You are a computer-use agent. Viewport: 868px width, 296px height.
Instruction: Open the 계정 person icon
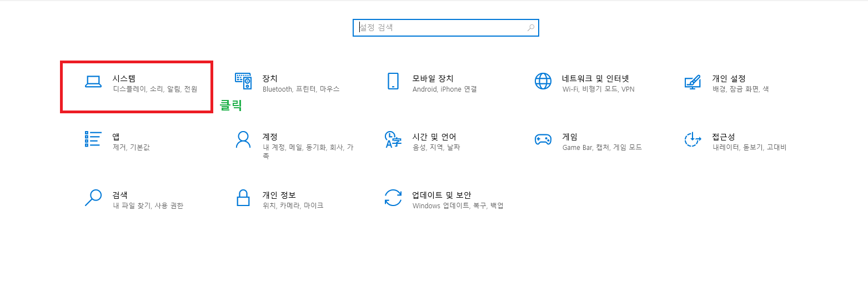(243, 139)
